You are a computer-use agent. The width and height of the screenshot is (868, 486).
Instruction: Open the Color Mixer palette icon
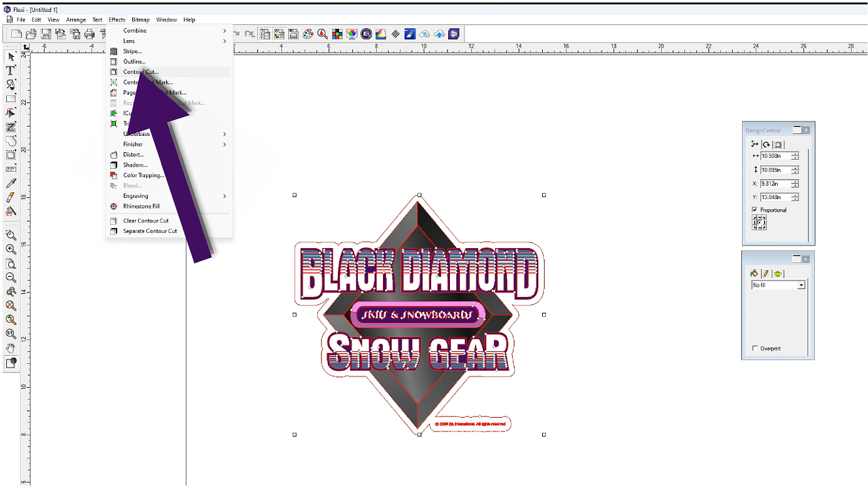tap(308, 34)
